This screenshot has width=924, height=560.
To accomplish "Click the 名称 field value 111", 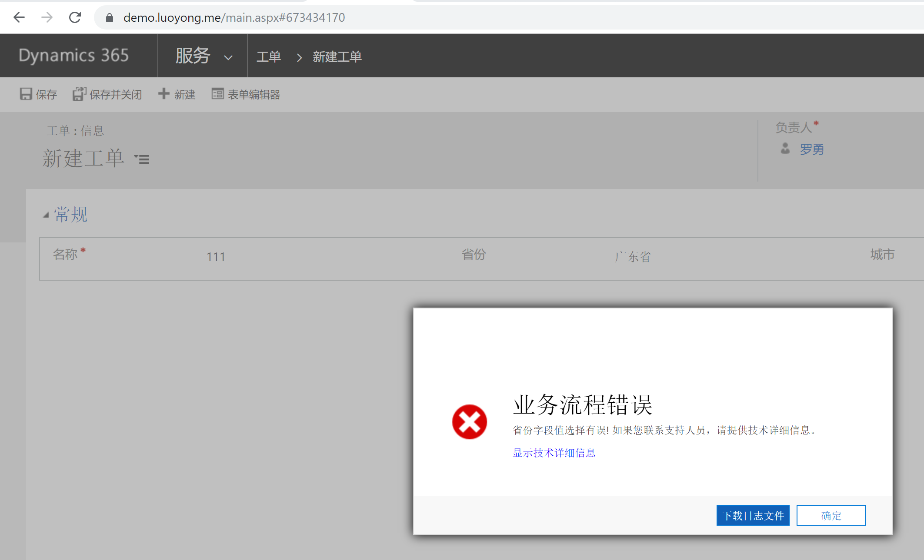I will (x=216, y=257).
